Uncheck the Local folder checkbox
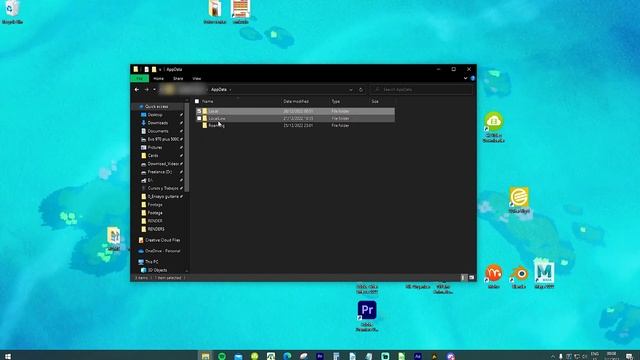 199,111
